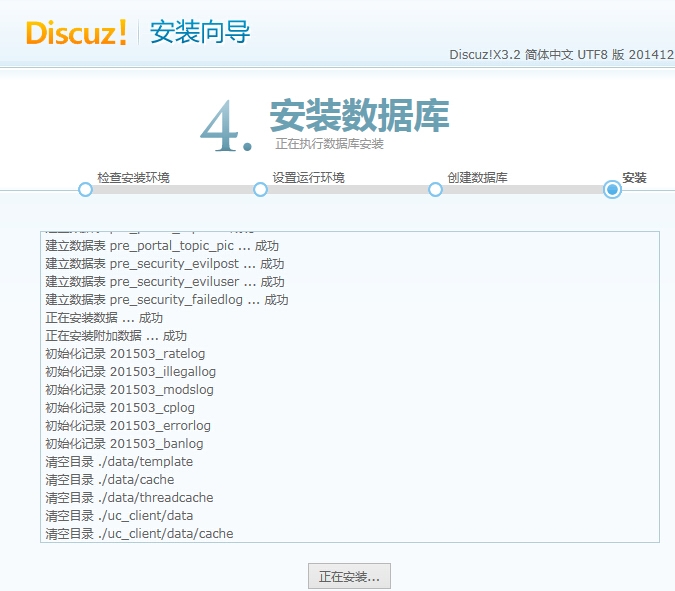Click log line 201503_modslog
Image resolution: width=675 pixels, height=591 pixels.
[x=129, y=390]
